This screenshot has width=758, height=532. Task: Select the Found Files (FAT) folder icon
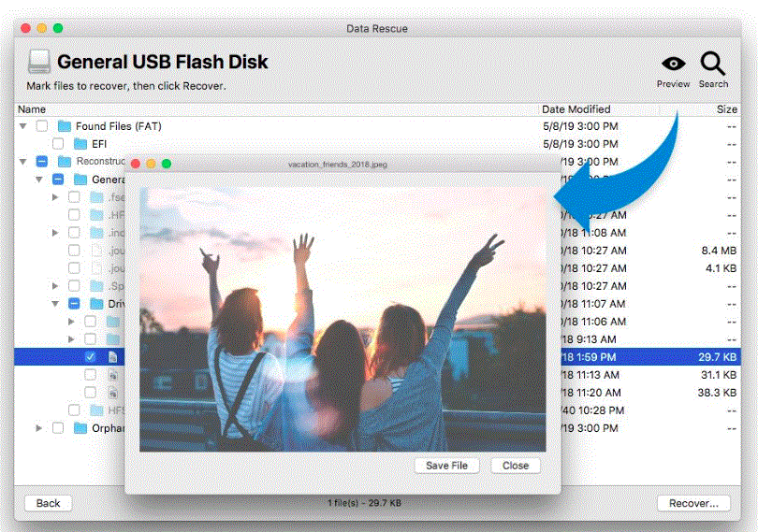pyautogui.click(x=65, y=126)
